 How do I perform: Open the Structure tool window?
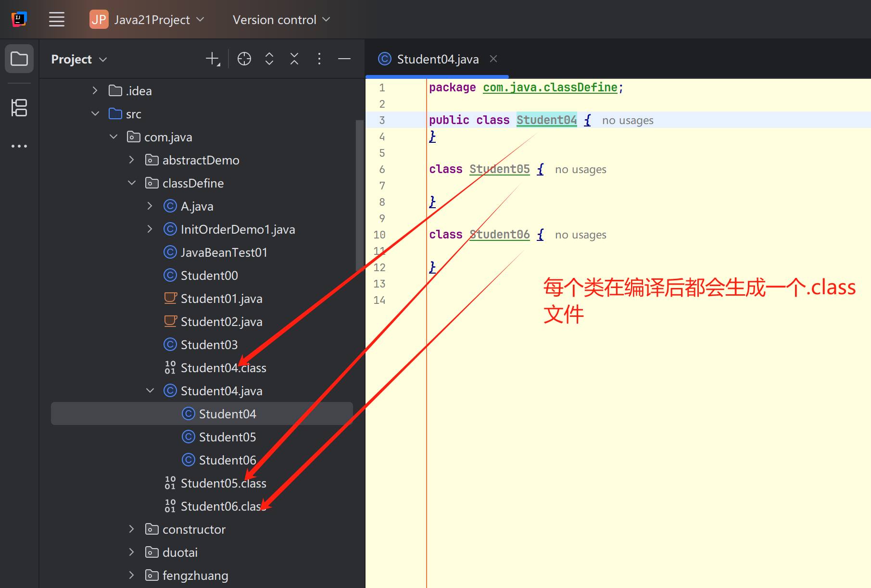19,108
